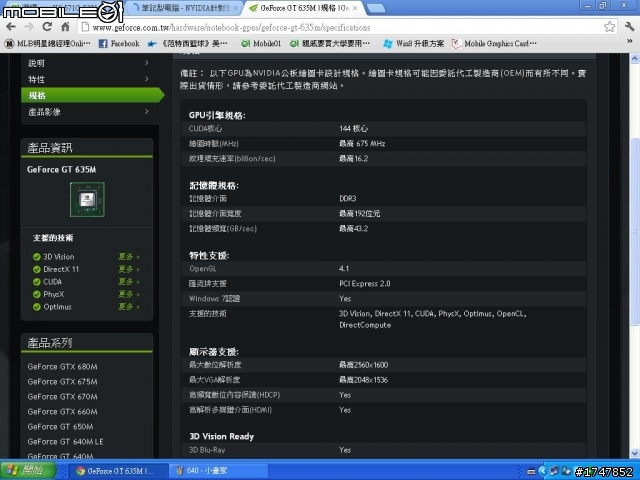
Task: Select the GeForce GT 635M 規格 tab
Action: coord(302,8)
